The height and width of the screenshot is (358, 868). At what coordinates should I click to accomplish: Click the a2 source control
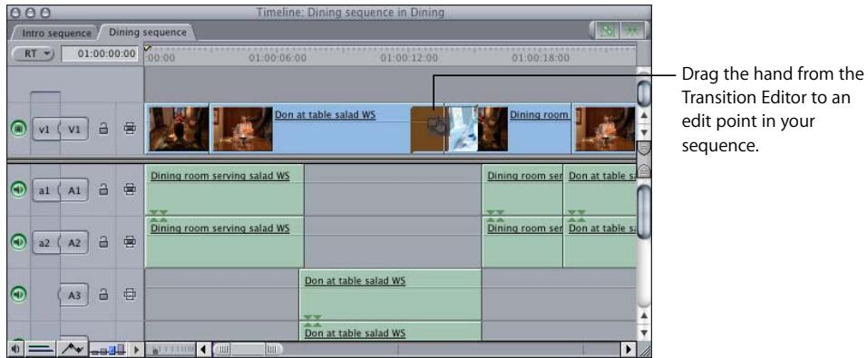click(x=44, y=242)
